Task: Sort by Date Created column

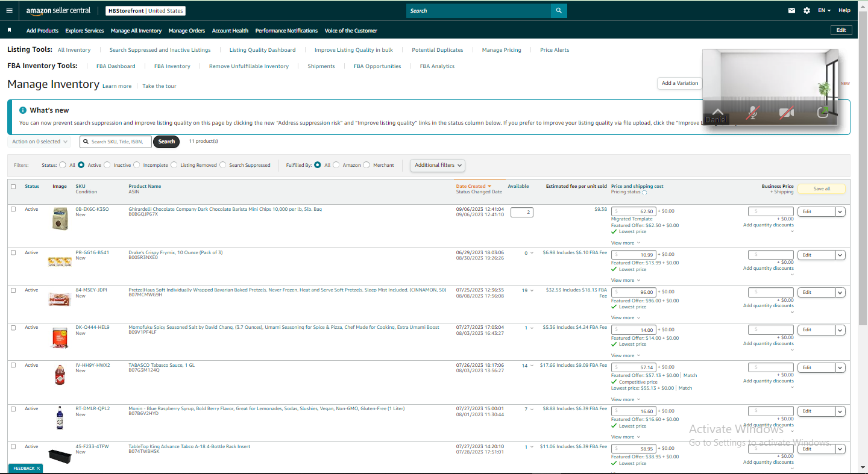Action: click(474, 186)
